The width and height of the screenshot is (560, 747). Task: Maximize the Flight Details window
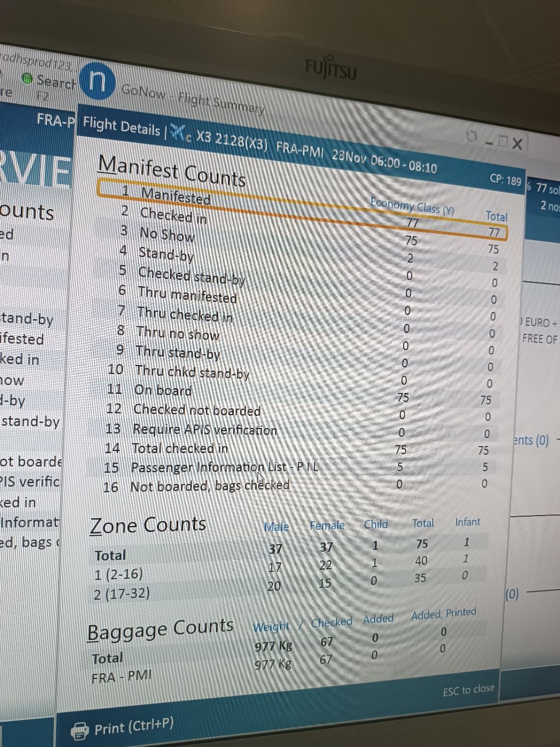point(503,142)
